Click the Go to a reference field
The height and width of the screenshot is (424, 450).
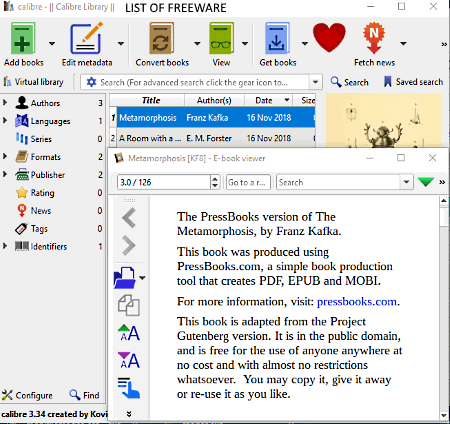[x=247, y=182]
